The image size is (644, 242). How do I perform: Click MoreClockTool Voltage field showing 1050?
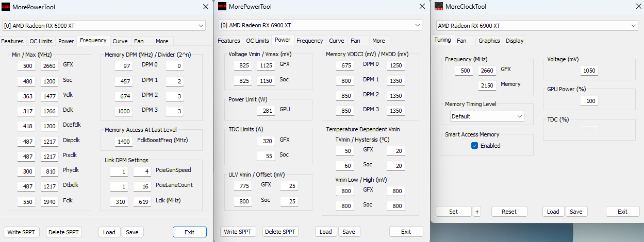[x=589, y=71]
